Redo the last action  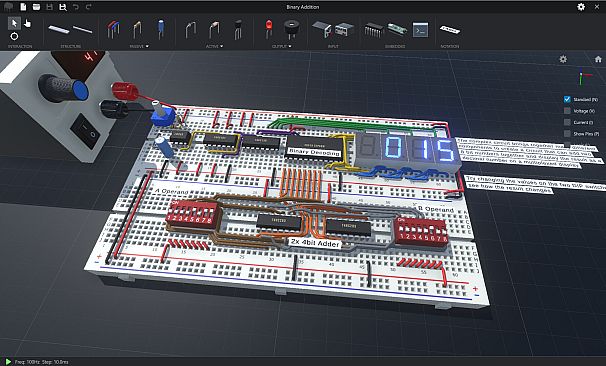click(x=89, y=7)
